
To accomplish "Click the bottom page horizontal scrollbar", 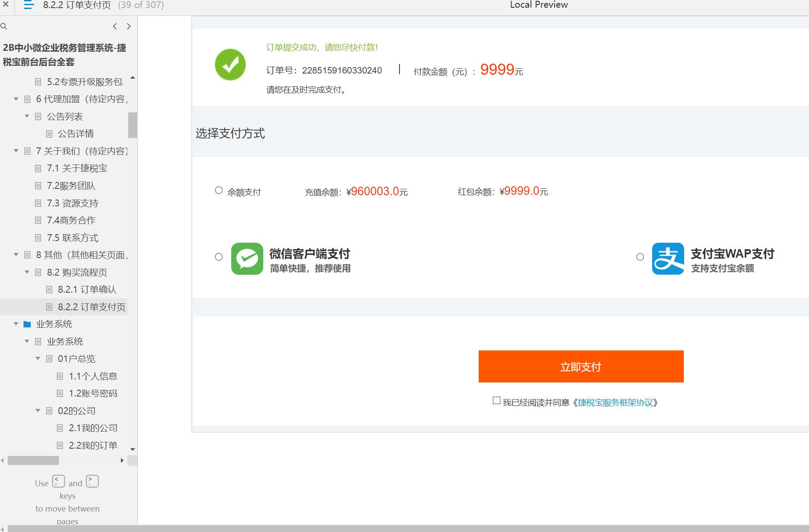I will tap(408, 529).
